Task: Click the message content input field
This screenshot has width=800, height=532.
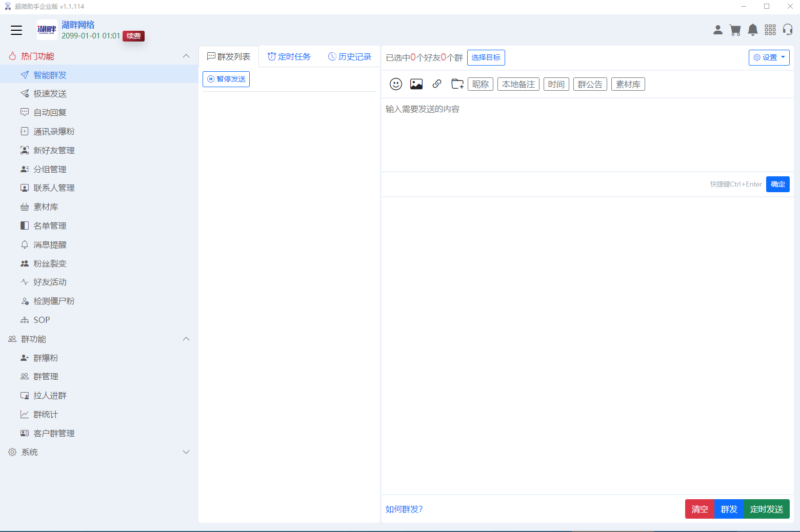Action: click(x=587, y=134)
